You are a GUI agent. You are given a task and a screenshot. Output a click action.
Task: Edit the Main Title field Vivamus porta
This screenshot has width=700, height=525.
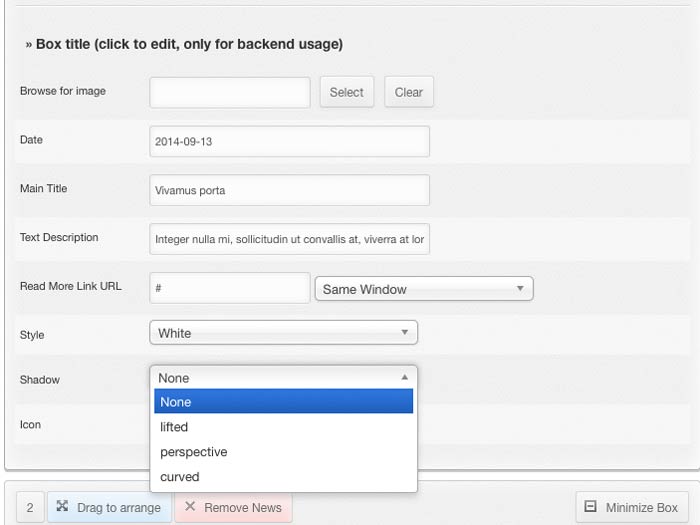pyautogui.click(x=289, y=190)
